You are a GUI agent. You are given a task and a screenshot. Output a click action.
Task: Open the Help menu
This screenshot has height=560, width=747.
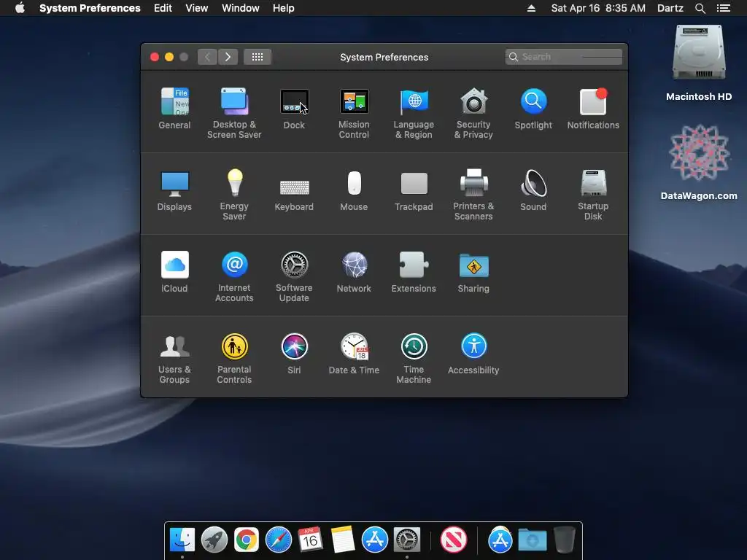point(284,8)
